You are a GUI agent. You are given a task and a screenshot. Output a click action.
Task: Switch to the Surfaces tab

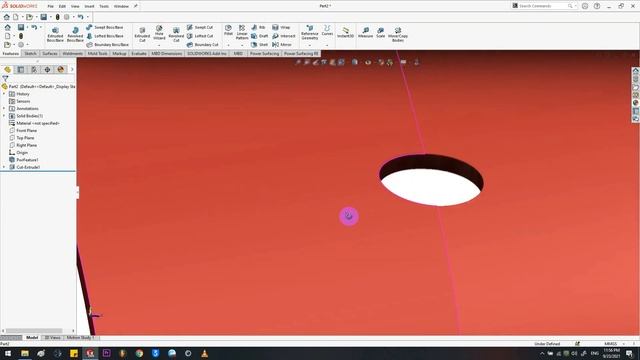point(50,53)
